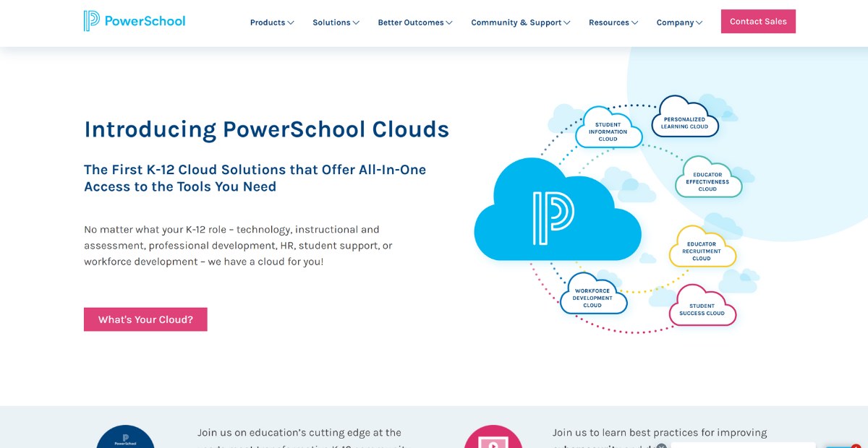Click the pink video circle icon
Image resolution: width=868 pixels, height=448 pixels.
tap(493, 436)
